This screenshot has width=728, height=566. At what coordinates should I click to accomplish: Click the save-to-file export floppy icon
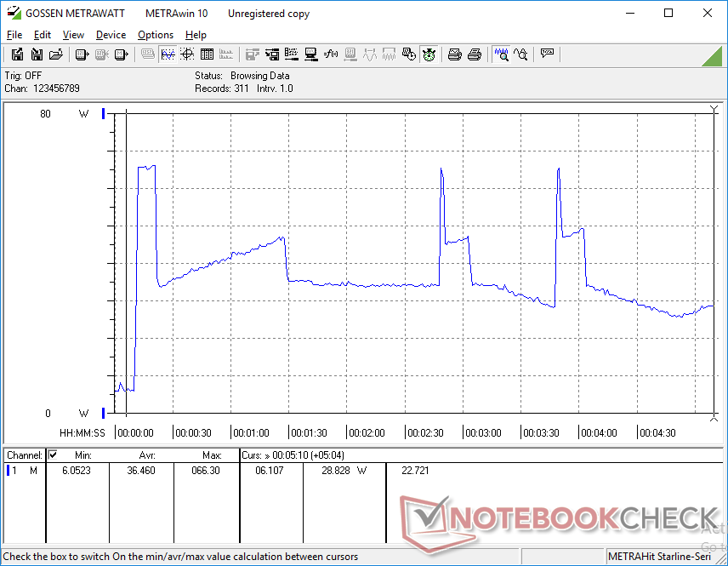(x=17, y=54)
